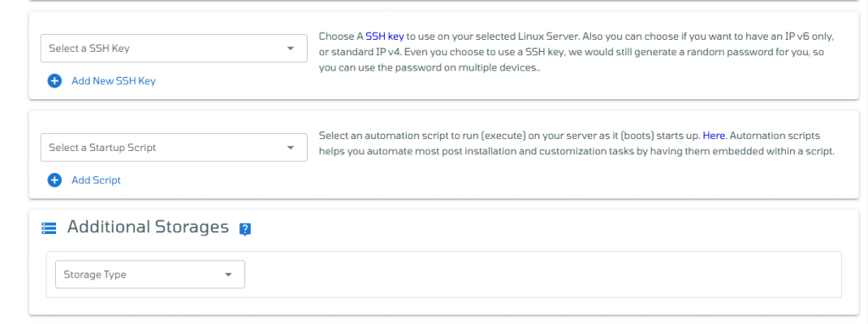Click the list icon before Additional Storages heading

[48, 228]
